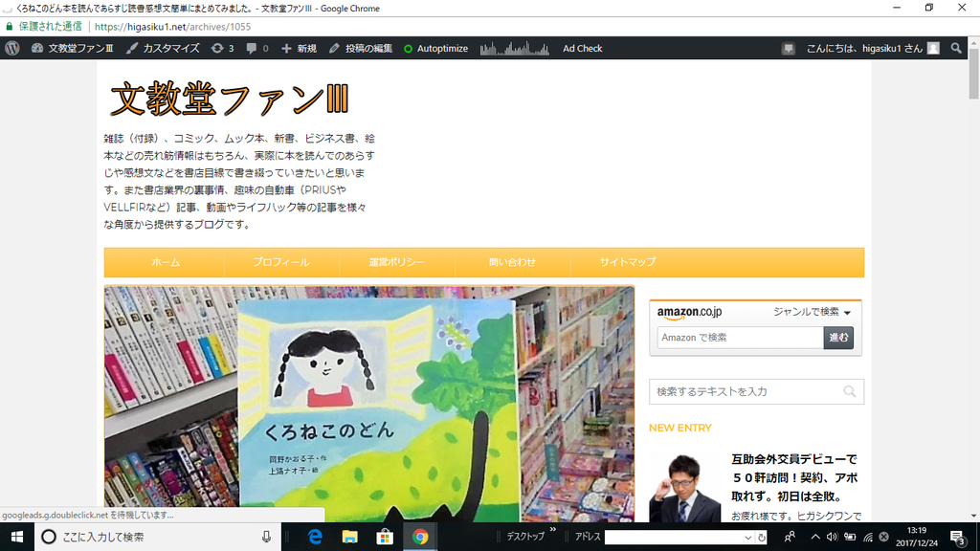Open the site stats graph in admin bar

tap(514, 48)
